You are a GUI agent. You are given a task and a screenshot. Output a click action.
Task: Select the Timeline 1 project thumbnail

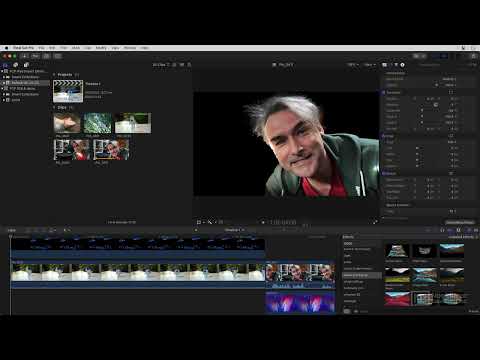pos(68,91)
